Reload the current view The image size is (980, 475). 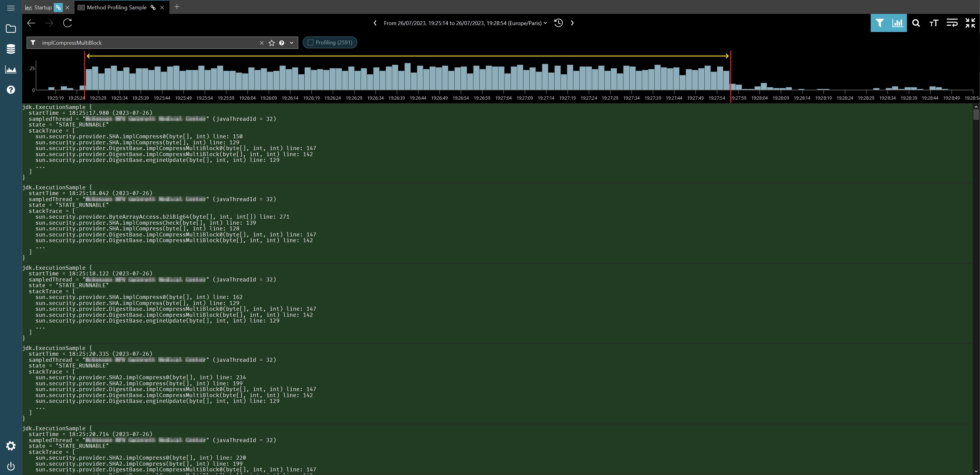point(67,23)
